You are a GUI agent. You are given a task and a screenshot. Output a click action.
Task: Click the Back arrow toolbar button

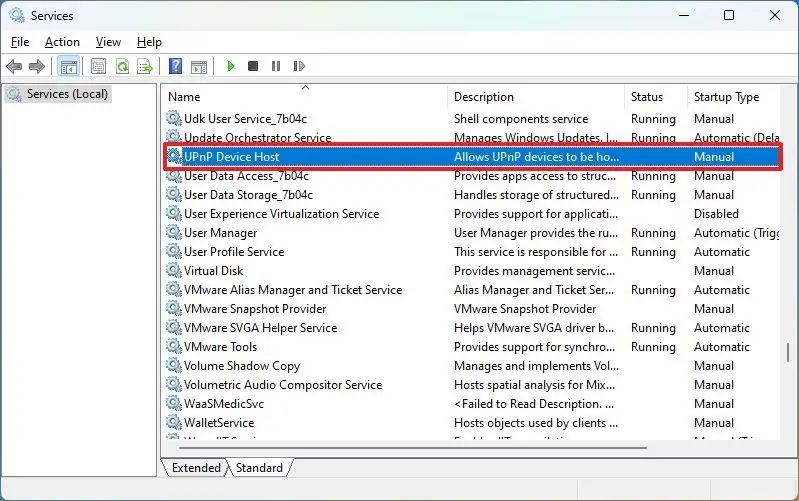pos(14,66)
